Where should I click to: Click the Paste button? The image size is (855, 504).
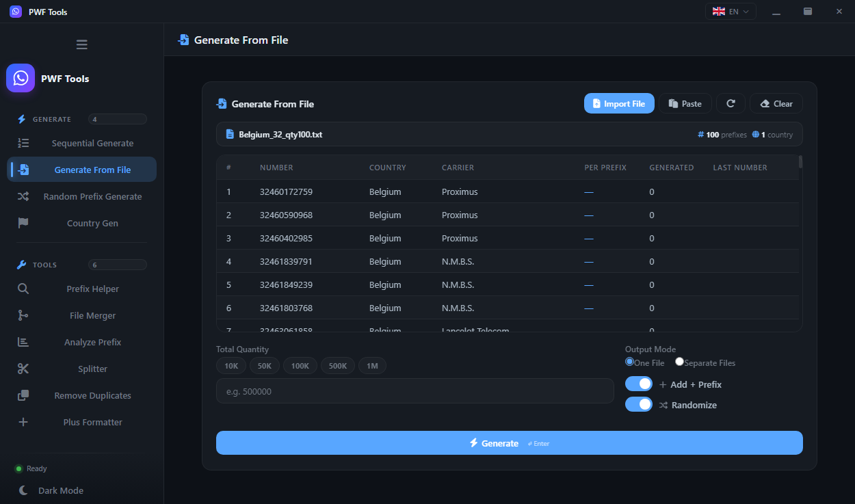point(685,103)
